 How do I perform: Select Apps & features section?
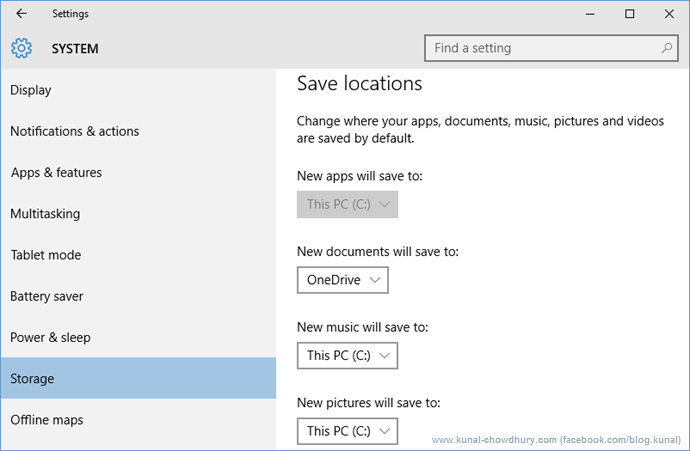coord(57,173)
